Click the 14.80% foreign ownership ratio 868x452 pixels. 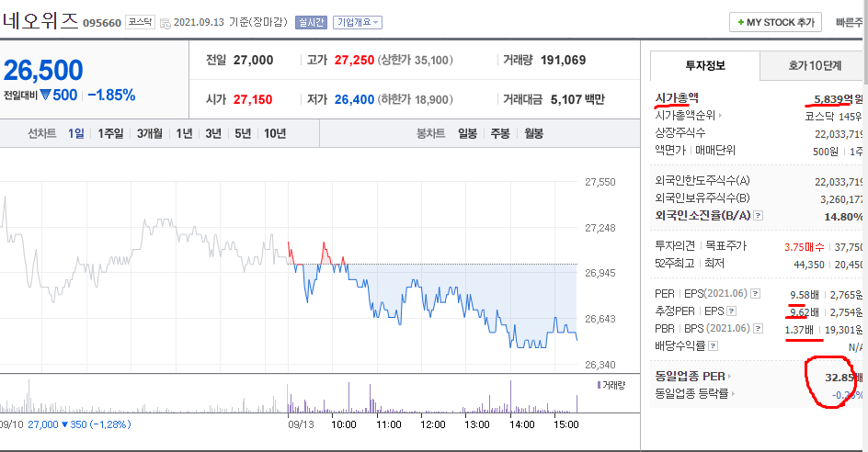click(x=843, y=217)
